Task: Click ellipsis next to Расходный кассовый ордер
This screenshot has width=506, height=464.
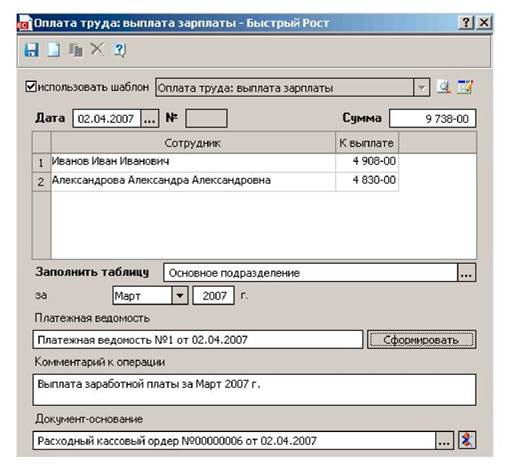Action: (444, 441)
